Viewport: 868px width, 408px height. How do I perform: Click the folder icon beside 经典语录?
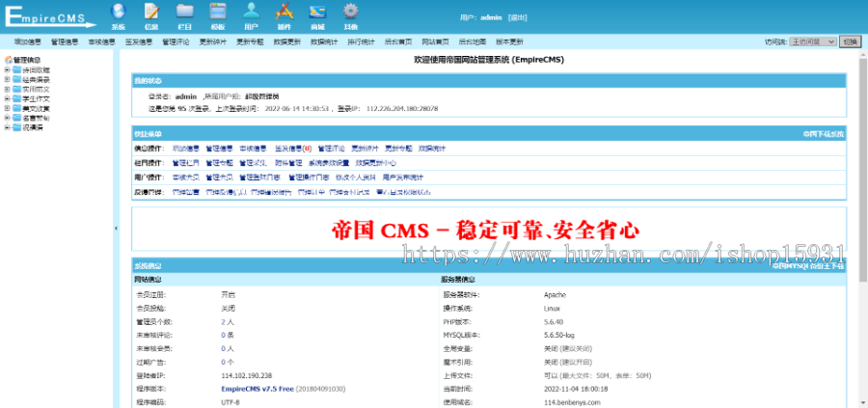click(16, 79)
